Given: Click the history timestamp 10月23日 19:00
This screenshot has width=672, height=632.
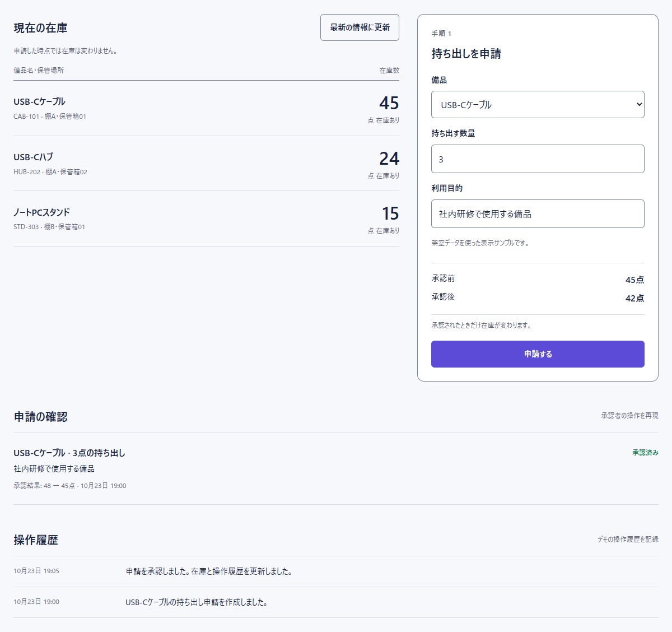Looking at the screenshot, I should point(36,602).
